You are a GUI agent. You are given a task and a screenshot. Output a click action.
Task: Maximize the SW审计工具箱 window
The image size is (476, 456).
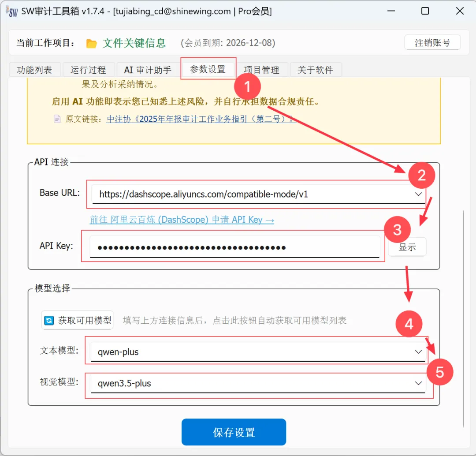tap(425, 11)
